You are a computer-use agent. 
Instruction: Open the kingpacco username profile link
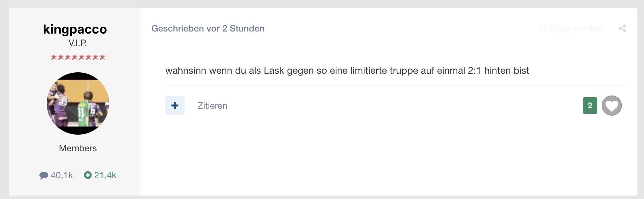point(75,29)
